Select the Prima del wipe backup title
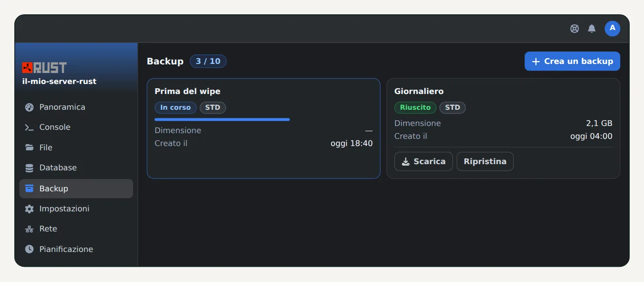The width and height of the screenshot is (644, 282). [187, 91]
